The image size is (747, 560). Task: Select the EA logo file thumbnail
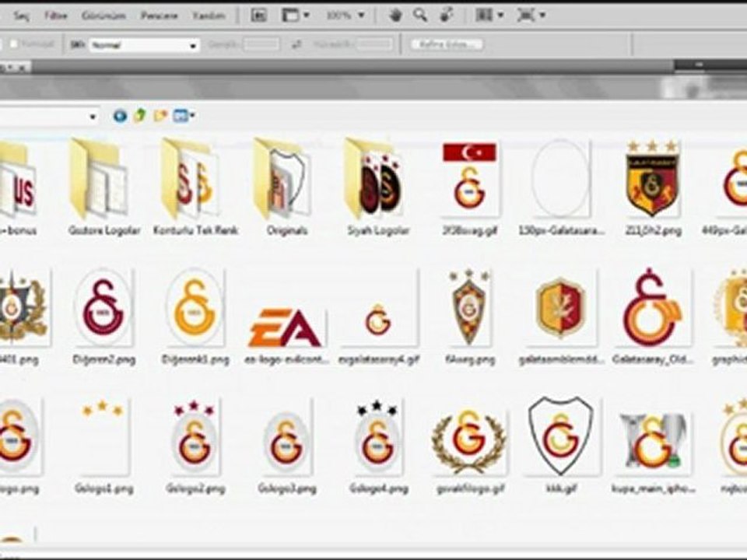[286, 327]
